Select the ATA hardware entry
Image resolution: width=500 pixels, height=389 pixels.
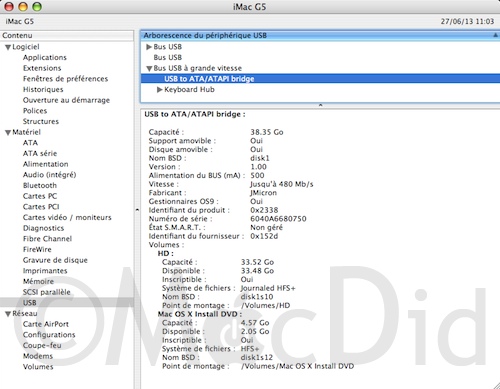pyautogui.click(x=30, y=143)
